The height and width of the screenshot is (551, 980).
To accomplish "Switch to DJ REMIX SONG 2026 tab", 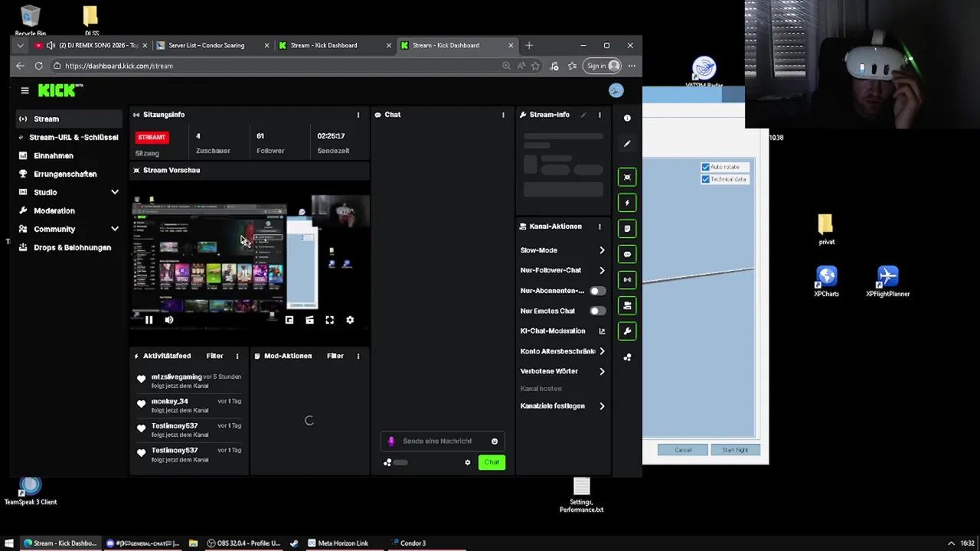I will pos(90,46).
